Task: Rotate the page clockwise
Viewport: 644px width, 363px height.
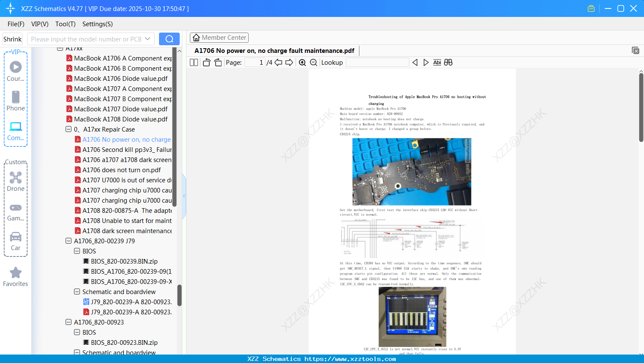Action: pyautogui.click(x=218, y=63)
